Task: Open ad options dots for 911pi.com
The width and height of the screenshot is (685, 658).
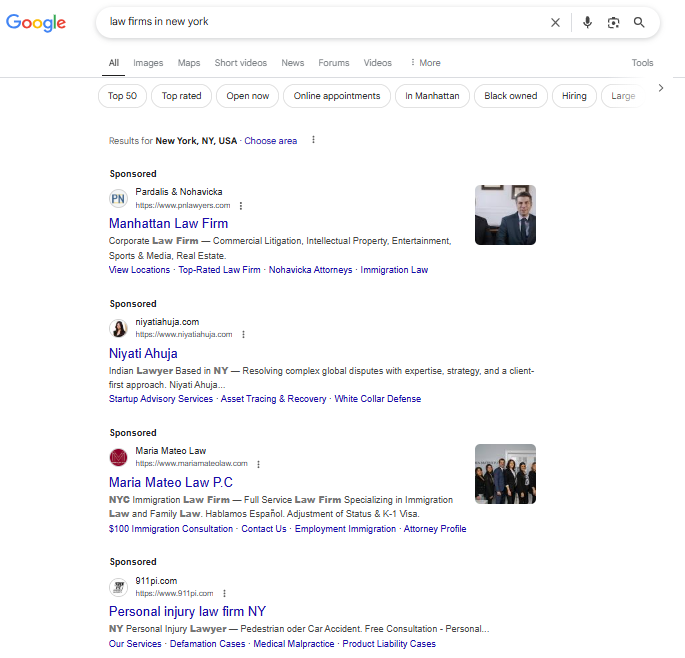Action: tap(224, 593)
